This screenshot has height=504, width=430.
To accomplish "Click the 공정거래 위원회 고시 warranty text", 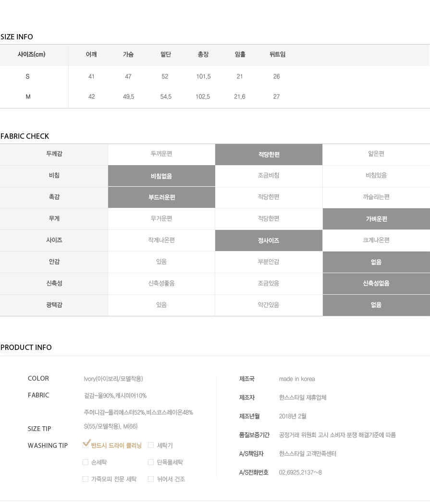I will point(337,435).
